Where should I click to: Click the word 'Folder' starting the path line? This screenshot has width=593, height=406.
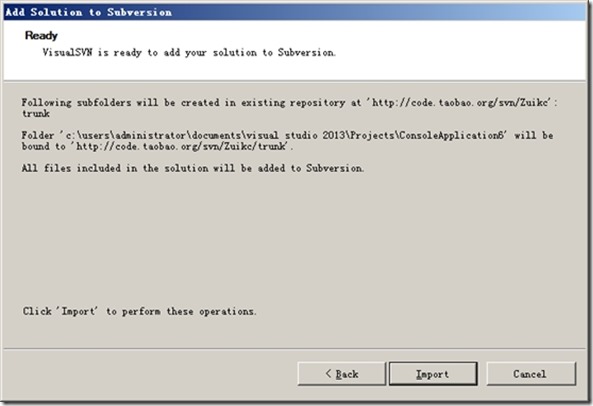pos(38,135)
